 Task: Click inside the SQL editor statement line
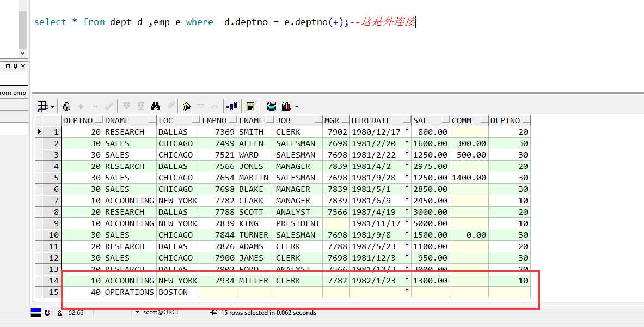click(225, 22)
